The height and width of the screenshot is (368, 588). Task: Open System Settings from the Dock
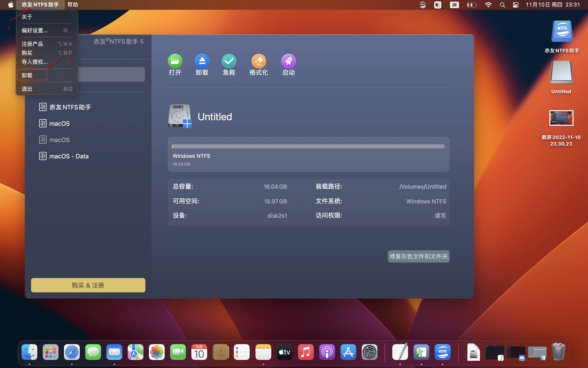pos(369,352)
